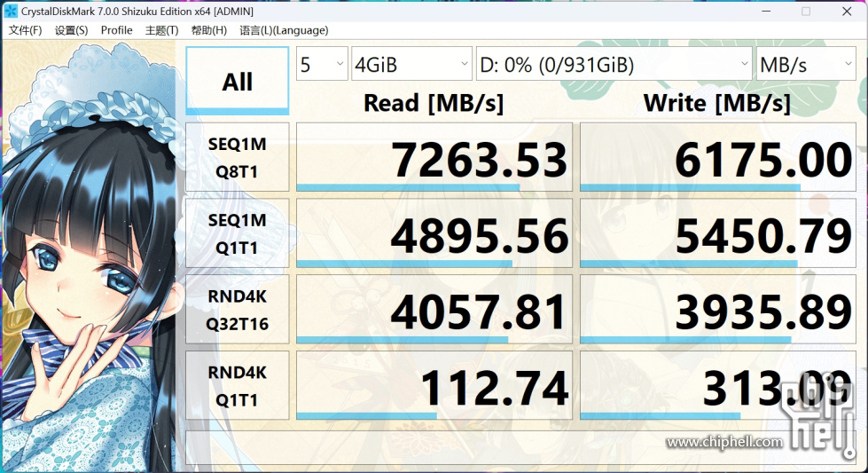This screenshot has height=473, width=868.
Task: Minimize the CrystalDiskMark window
Action: point(766,11)
